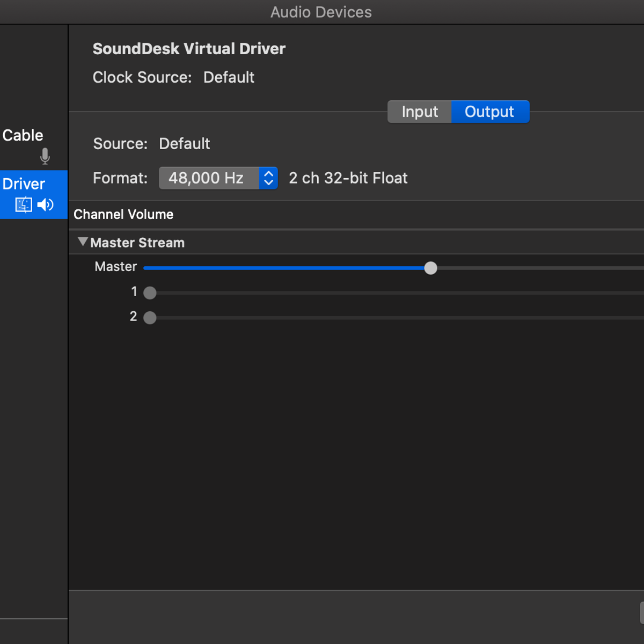Click the channel 2 slider knob
This screenshot has width=644, height=644.
point(150,318)
